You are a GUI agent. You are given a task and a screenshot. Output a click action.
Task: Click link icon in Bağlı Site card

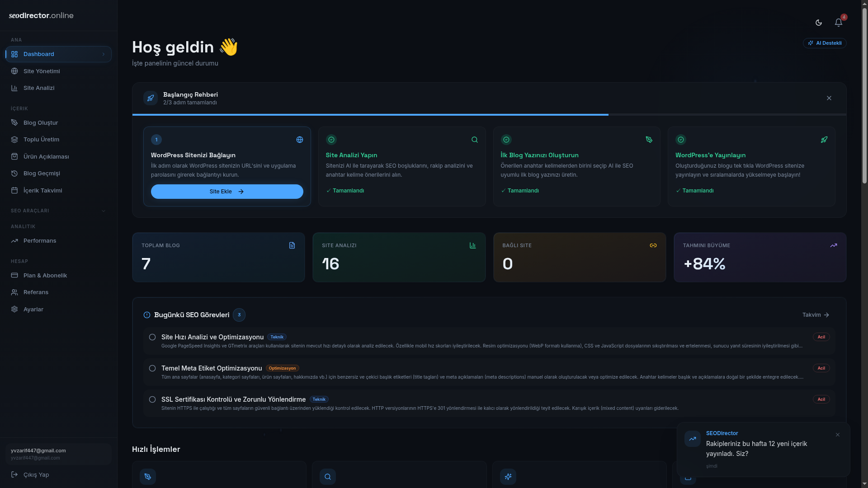click(x=653, y=245)
